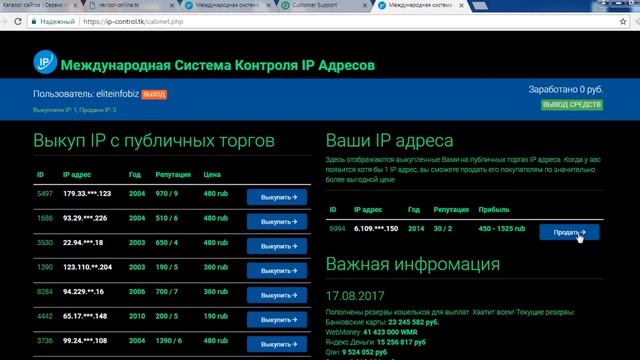
Task: Click the site title Международная Система Контроля IP Адресов
Action: 218,65
